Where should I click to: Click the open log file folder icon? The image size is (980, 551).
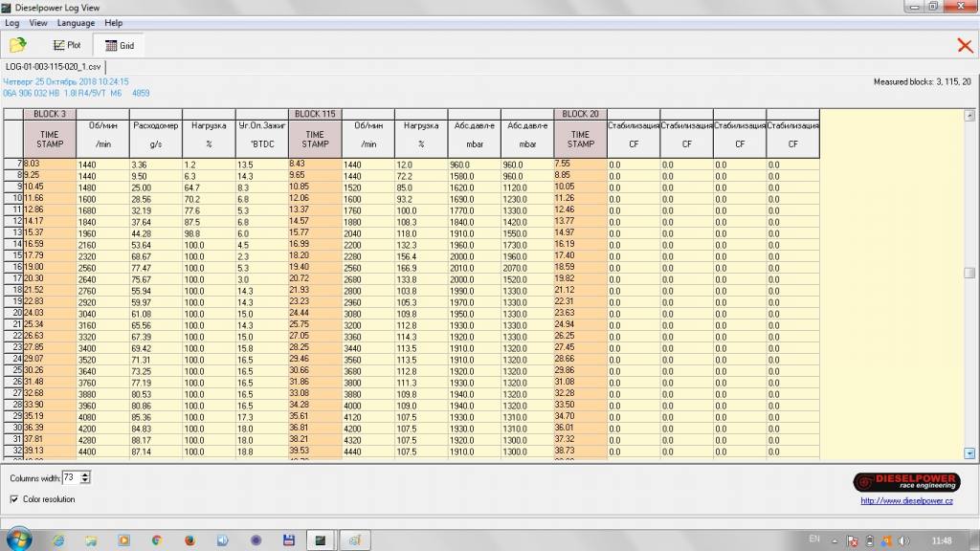17,45
